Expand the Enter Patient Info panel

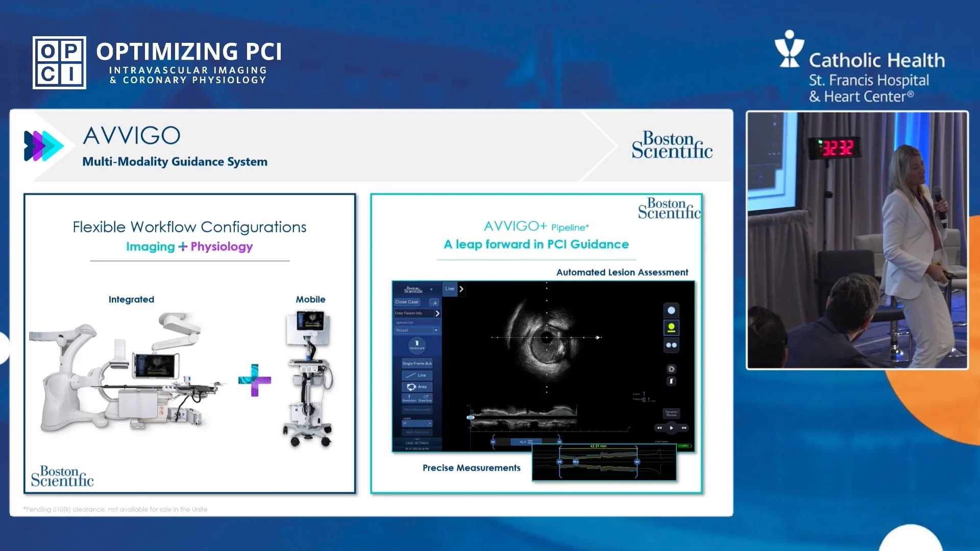tap(418, 313)
